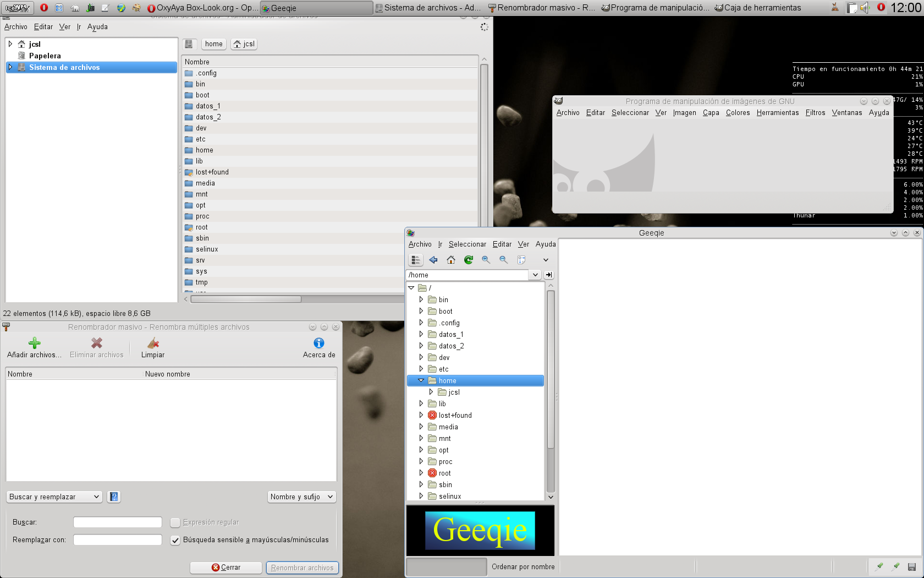Click jcsl button in Thunar path bar
This screenshot has width=924, height=578.
coord(244,44)
